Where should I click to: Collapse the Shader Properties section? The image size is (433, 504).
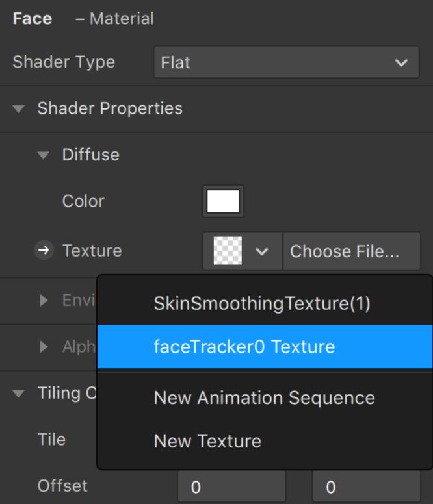click(x=18, y=108)
